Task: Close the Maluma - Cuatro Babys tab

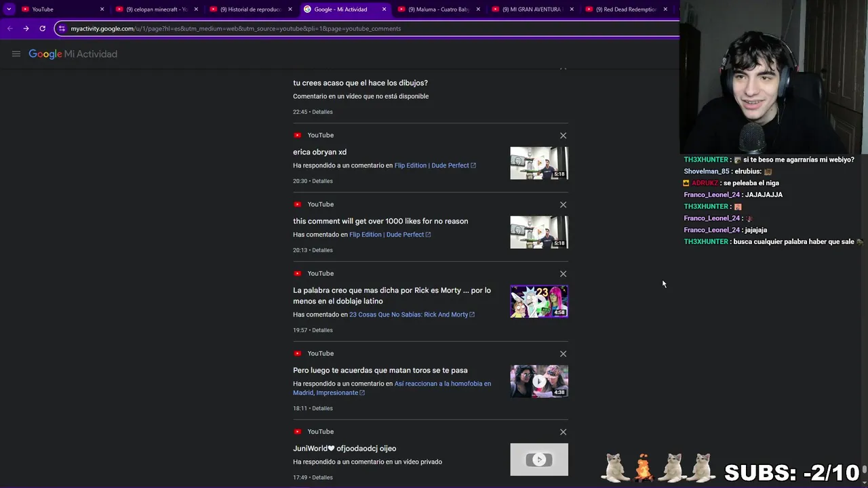Action: click(x=478, y=9)
